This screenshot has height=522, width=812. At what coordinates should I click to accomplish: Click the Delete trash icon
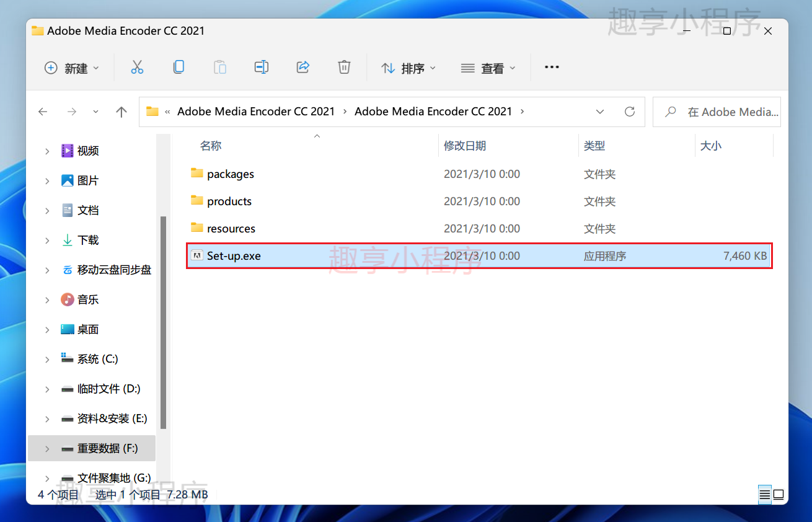coord(344,68)
